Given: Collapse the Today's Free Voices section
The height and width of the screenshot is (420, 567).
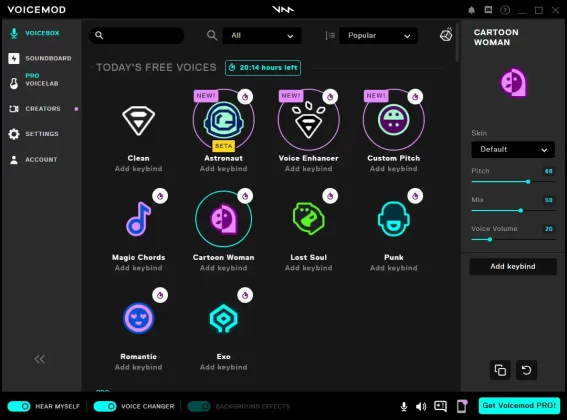Looking at the screenshot, I should [x=91, y=67].
